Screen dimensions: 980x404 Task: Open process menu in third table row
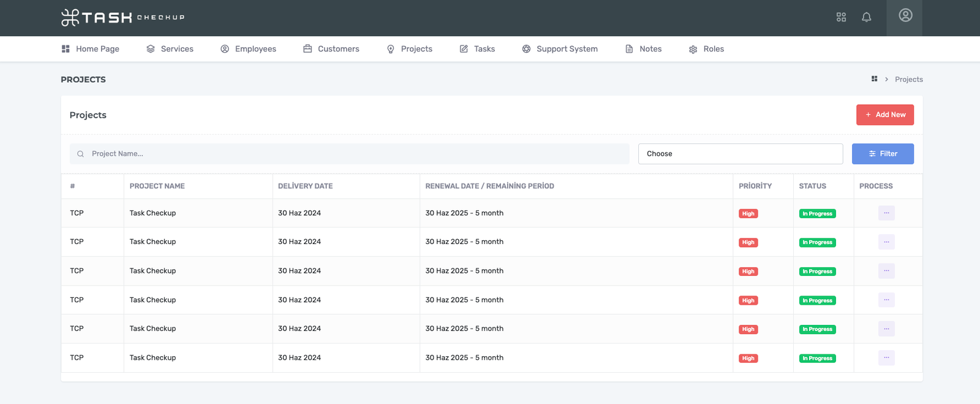click(x=886, y=270)
